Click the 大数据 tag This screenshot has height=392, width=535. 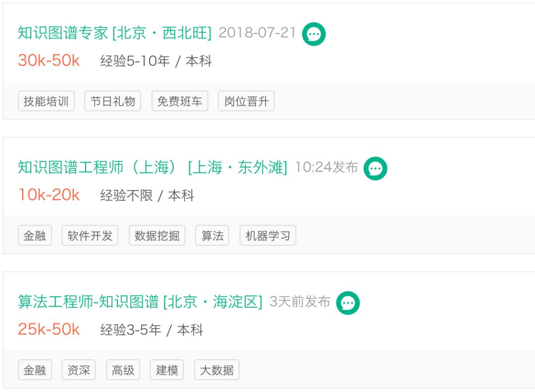click(x=216, y=370)
